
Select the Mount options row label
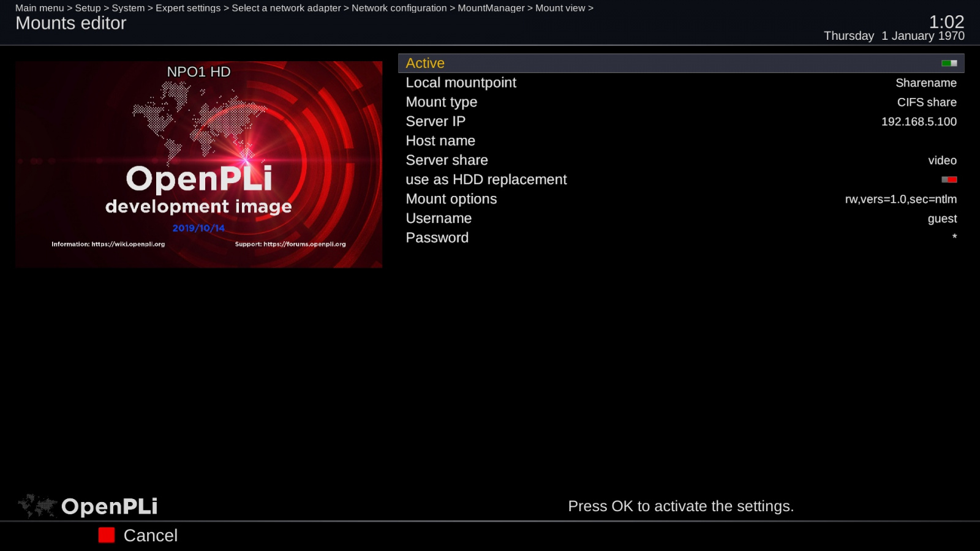(451, 199)
